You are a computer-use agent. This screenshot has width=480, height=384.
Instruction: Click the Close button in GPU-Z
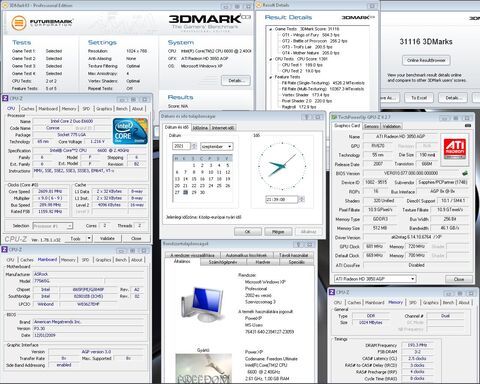tap(459, 279)
